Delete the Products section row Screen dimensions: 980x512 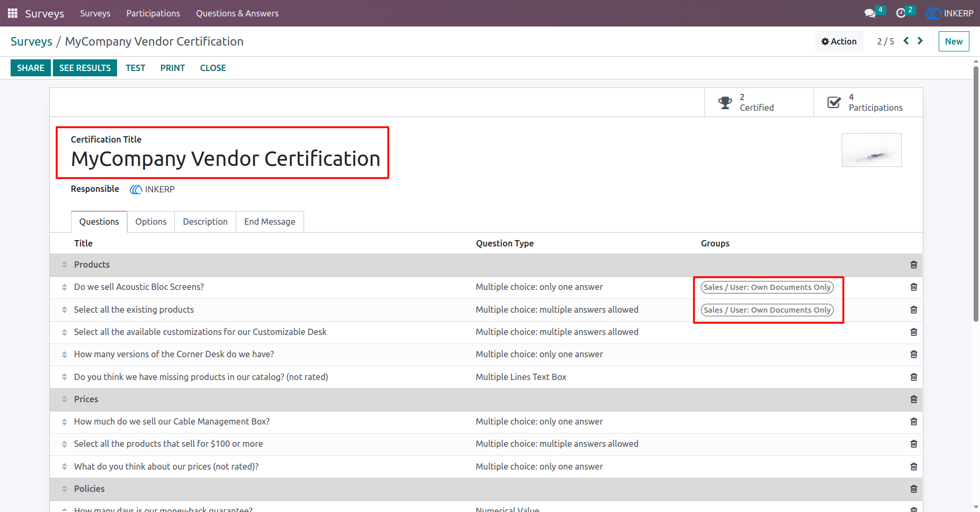click(x=914, y=264)
